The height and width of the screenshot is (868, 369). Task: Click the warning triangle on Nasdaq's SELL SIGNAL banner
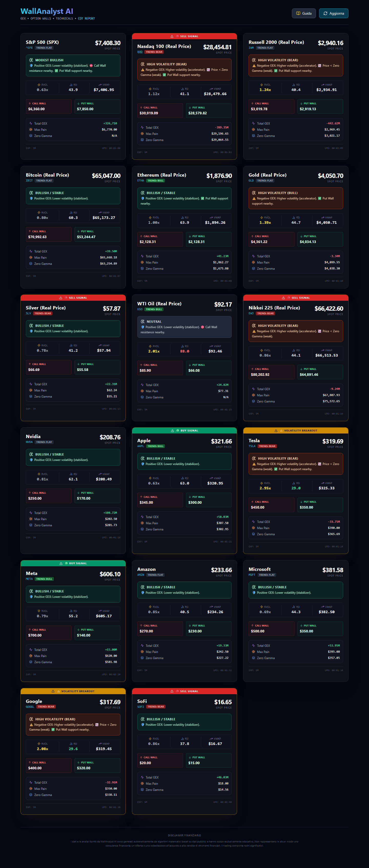coord(172,36)
